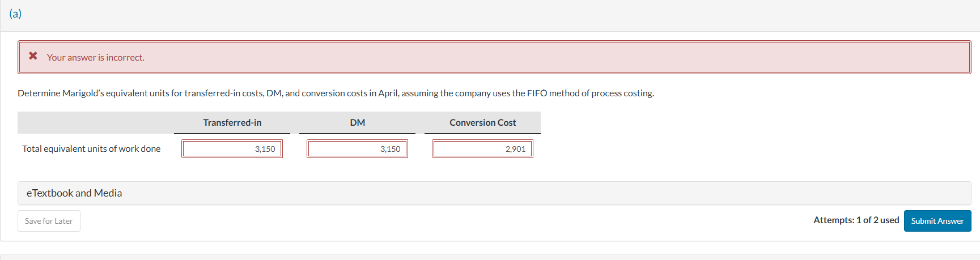The height and width of the screenshot is (260, 980).
Task: Click the DM column header
Action: (x=358, y=122)
